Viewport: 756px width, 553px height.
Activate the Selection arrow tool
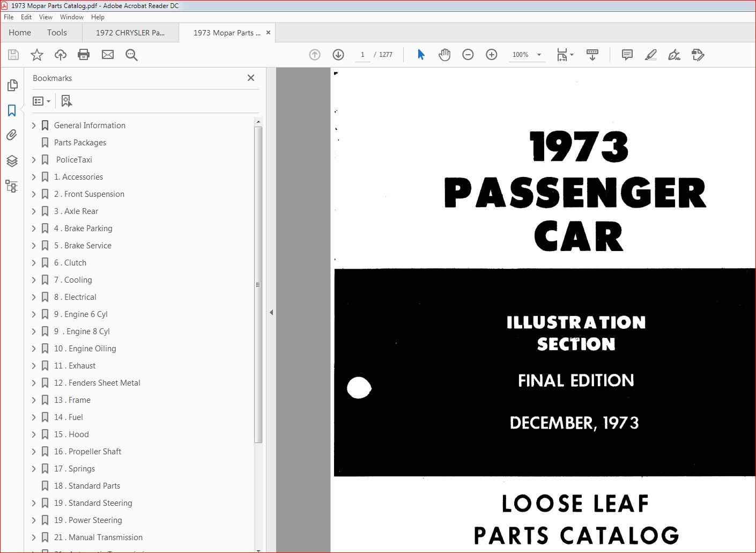(421, 55)
